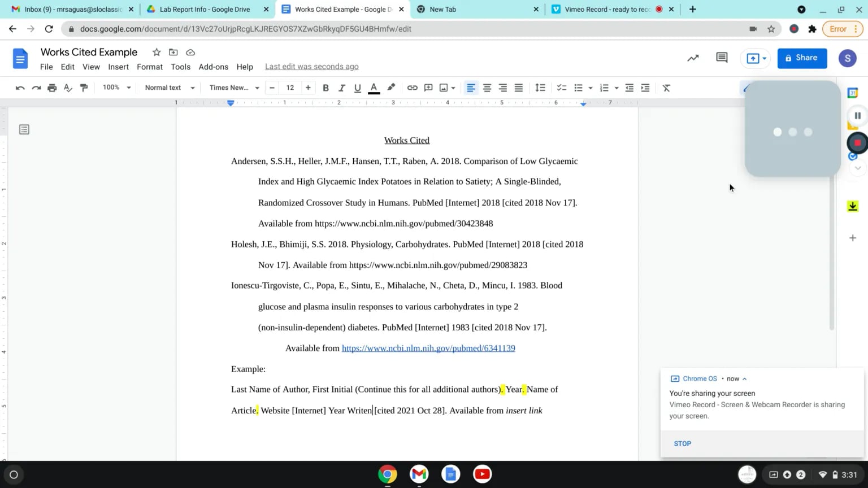Open Times New font dropdown

click(x=234, y=88)
